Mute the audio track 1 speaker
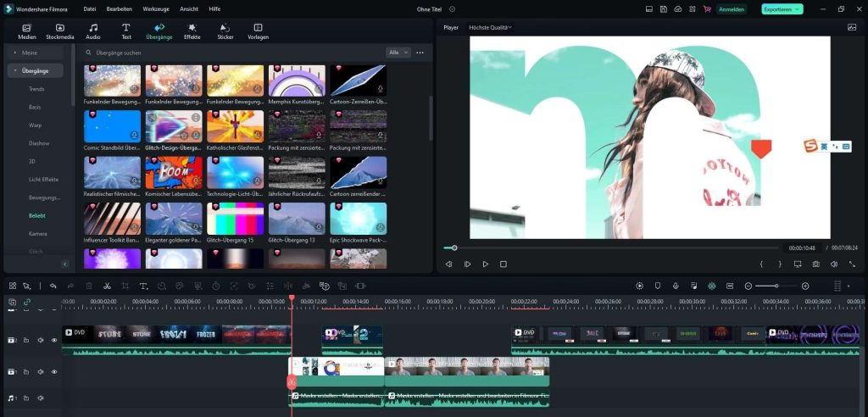 click(41, 398)
